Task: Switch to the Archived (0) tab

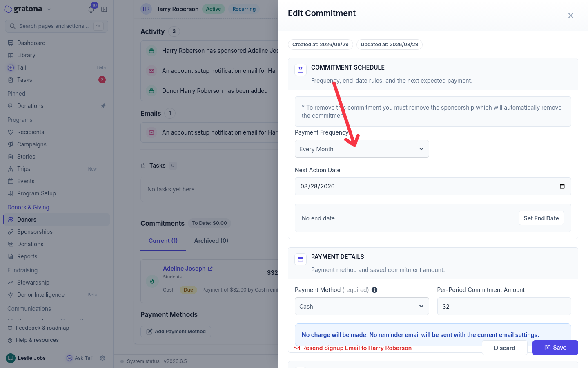Action: (211, 241)
